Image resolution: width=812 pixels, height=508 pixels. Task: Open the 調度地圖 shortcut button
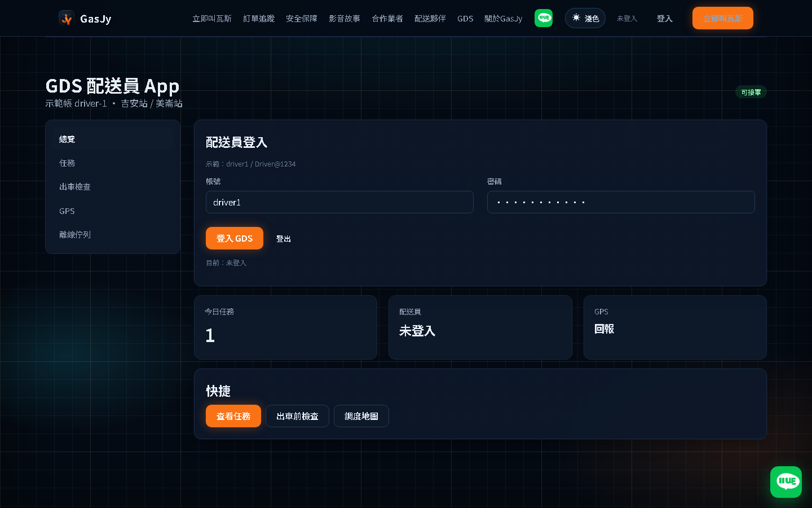click(x=361, y=416)
